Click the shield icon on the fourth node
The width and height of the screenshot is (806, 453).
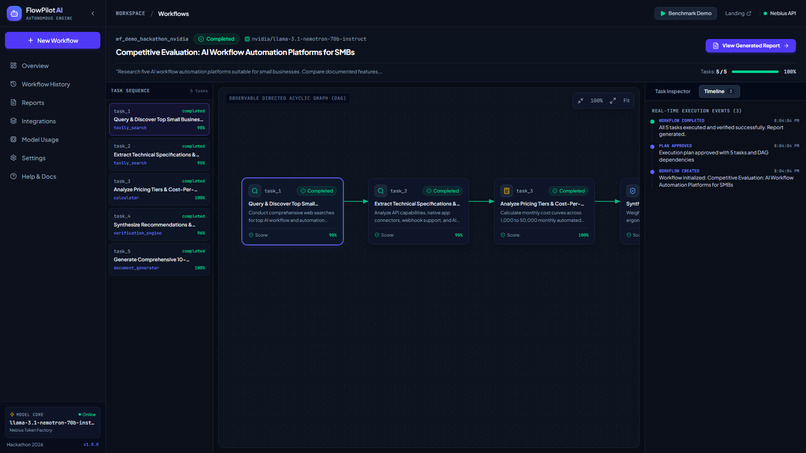tap(632, 191)
